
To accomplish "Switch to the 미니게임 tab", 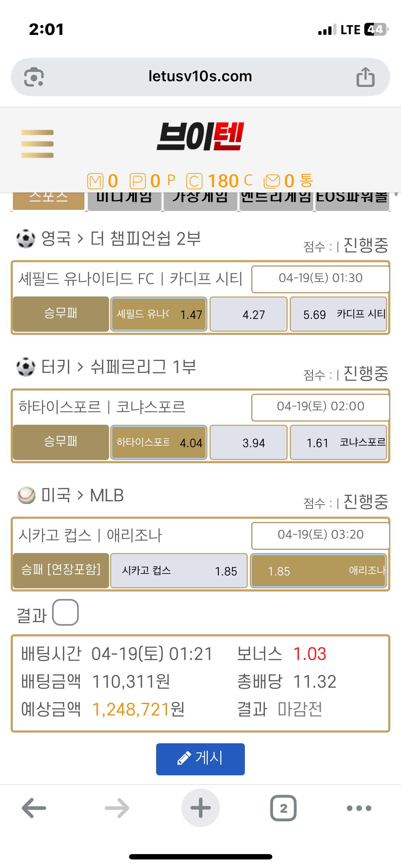I will coord(124,200).
